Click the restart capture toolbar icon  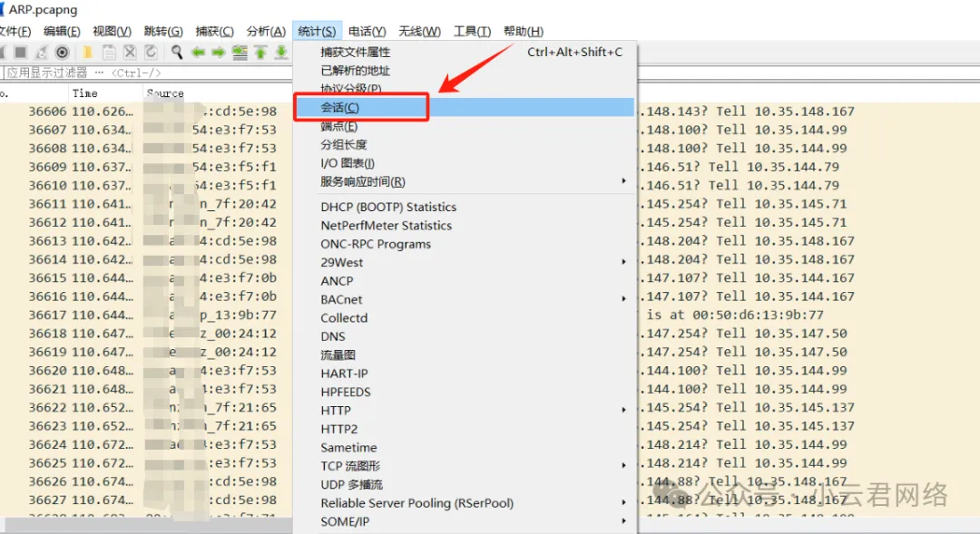pyautogui.click(x=41, y=53)
